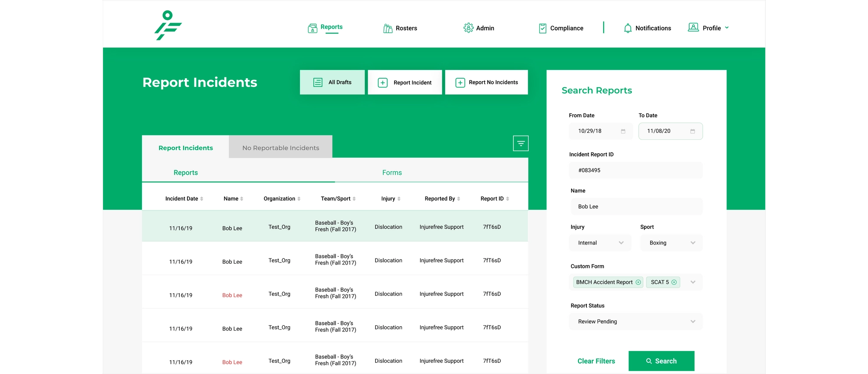Sort by Team/Sport column arrows
This screenshot has height=374, width=868.
click(x=354, y=199)
